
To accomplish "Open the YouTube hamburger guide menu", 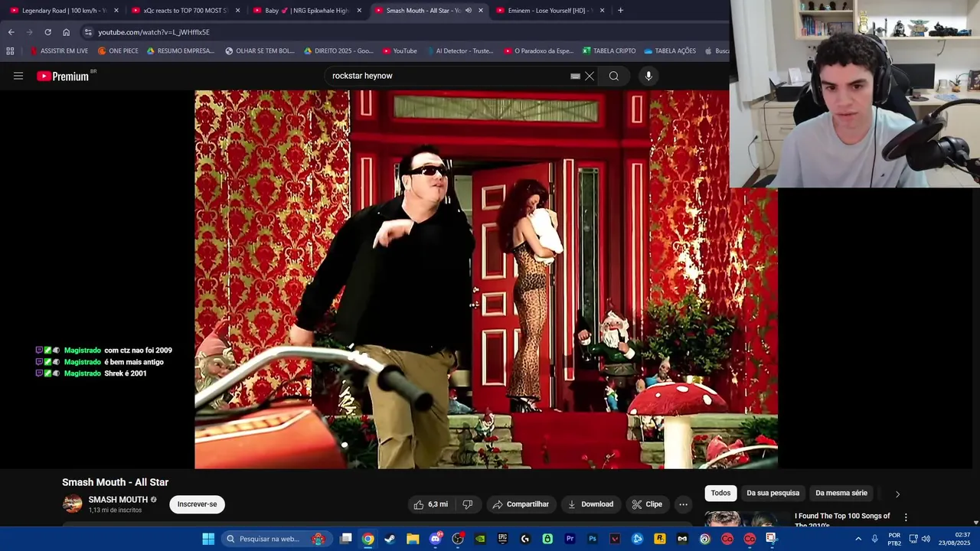I will coord(18,76).
